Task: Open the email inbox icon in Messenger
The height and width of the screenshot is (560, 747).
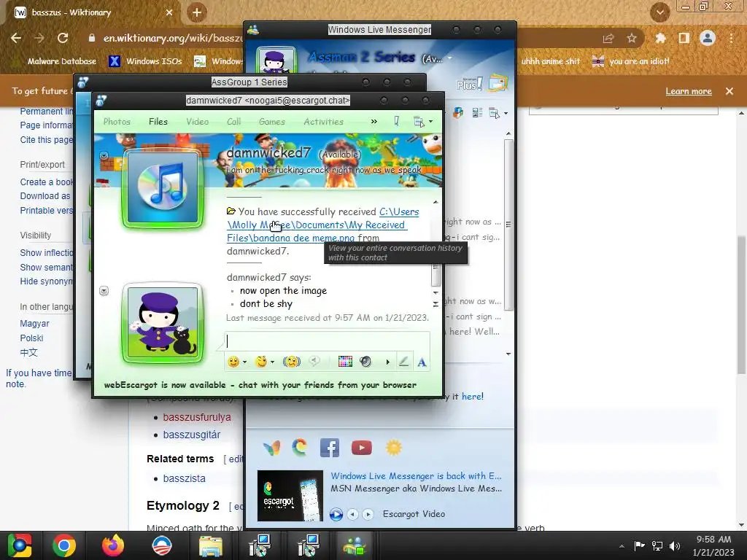Action: pyautogui.click(x=498, y=83)
